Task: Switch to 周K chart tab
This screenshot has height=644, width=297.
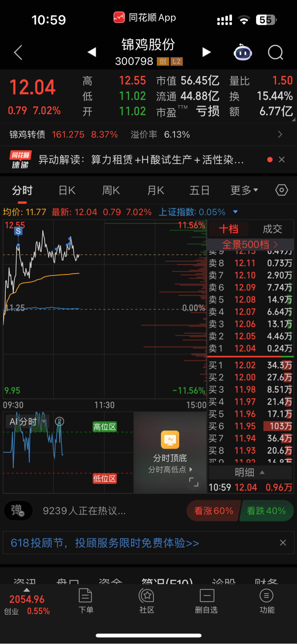Action: tap(111, 190)
